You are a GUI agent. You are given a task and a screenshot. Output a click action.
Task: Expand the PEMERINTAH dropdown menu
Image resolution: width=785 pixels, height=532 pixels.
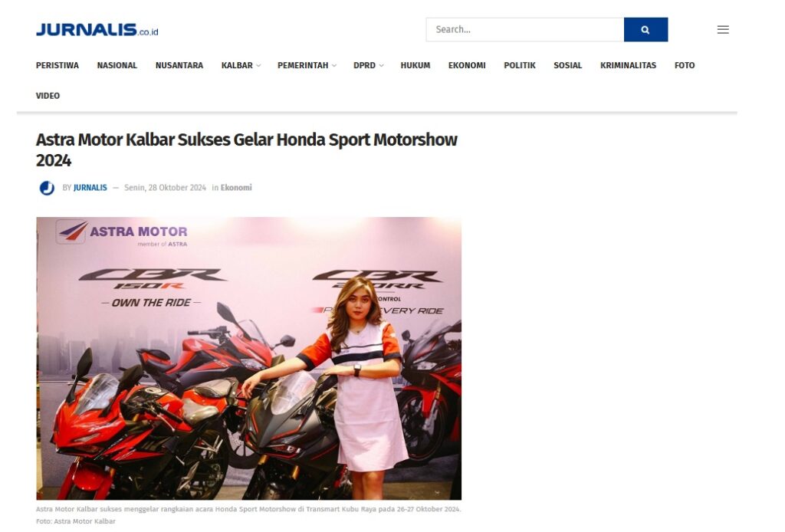[307, 66]
